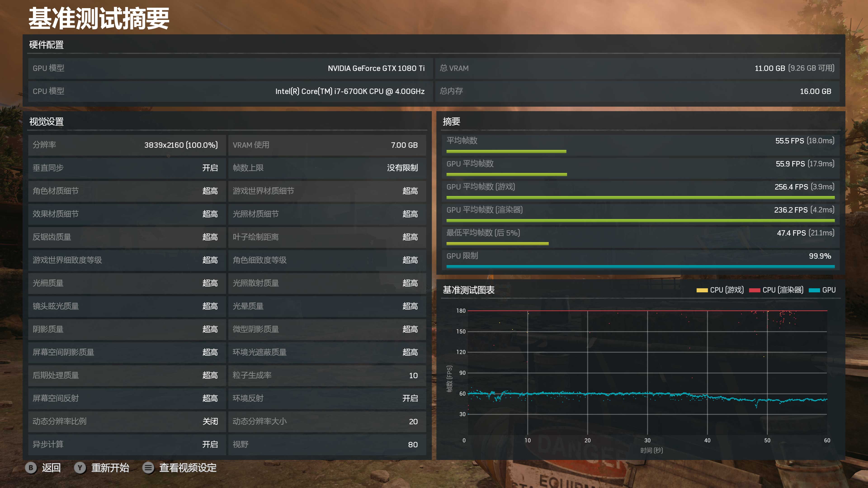This screenshot has width=868, height=488.
Task: Select the 阴影质量 超高 row
Action: [127, 329]
